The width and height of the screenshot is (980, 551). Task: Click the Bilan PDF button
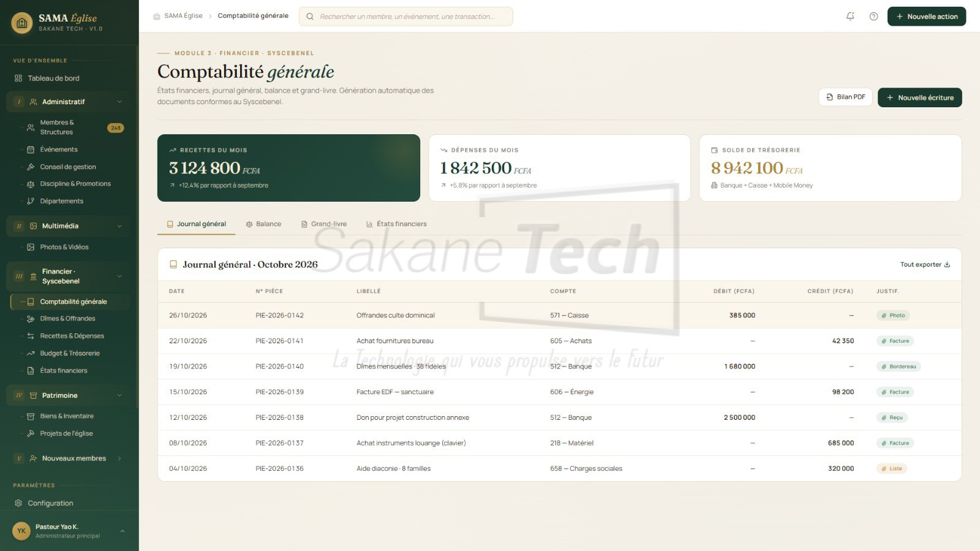point(845,97)
